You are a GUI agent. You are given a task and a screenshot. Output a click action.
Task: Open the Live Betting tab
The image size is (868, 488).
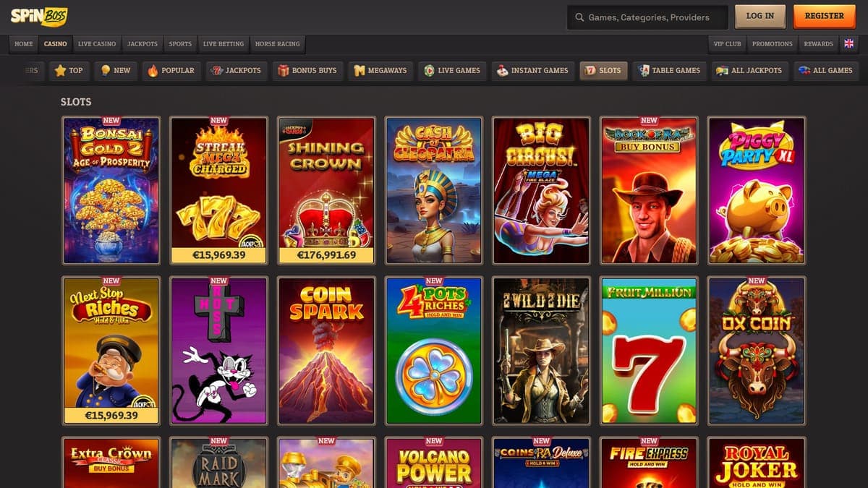[224, 44]
